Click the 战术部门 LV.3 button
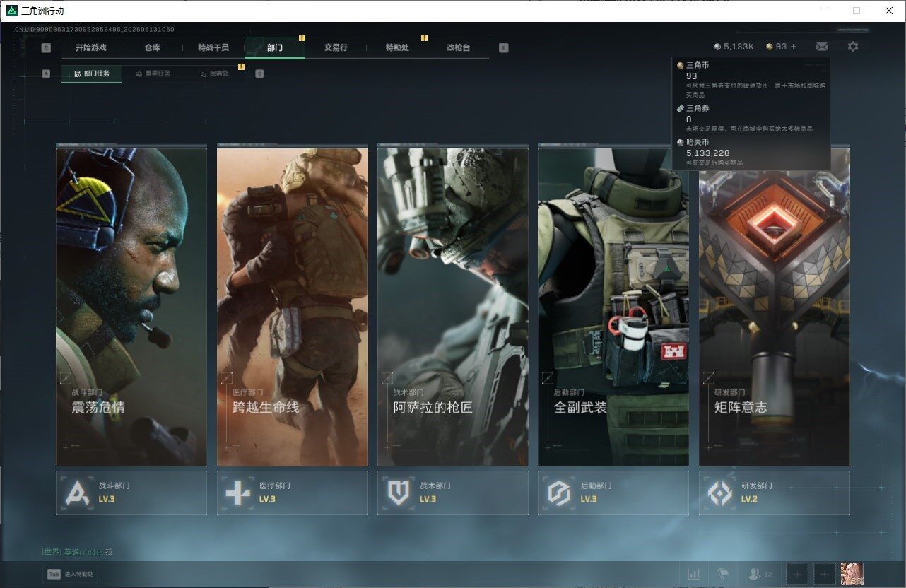Screen dimensions: 906x588 [x=453, y=493]
